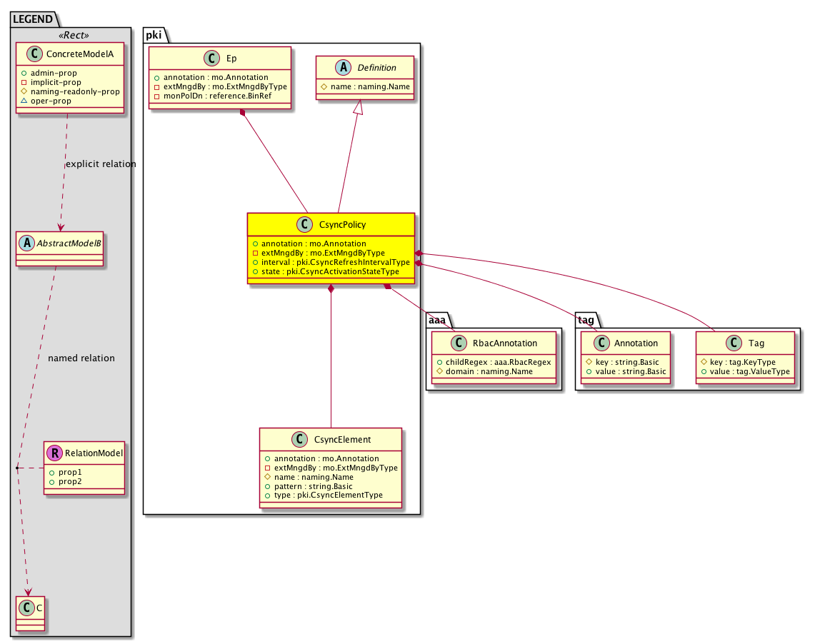Click the class icon beside CsyncPolicy

(306, 225)
